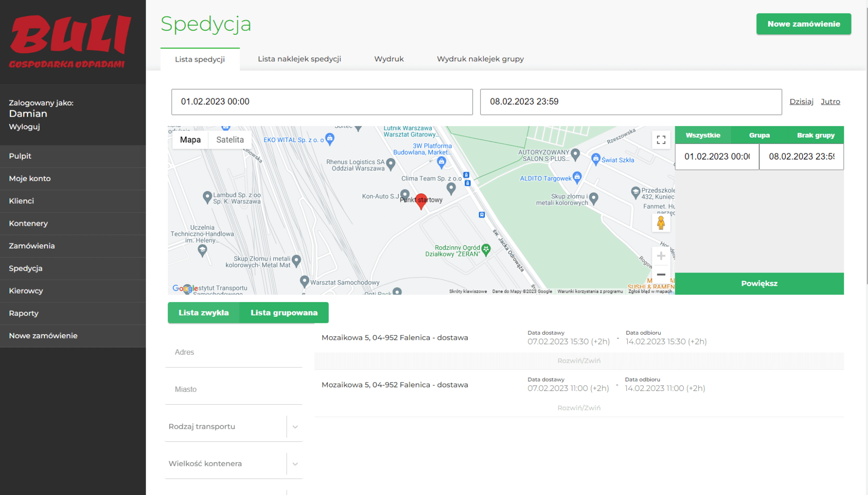Image resolution: width=868 pixels, height=495 pixels.
Task: Open the Lista naklejek spedycji tab
Action: pos(299,59)
